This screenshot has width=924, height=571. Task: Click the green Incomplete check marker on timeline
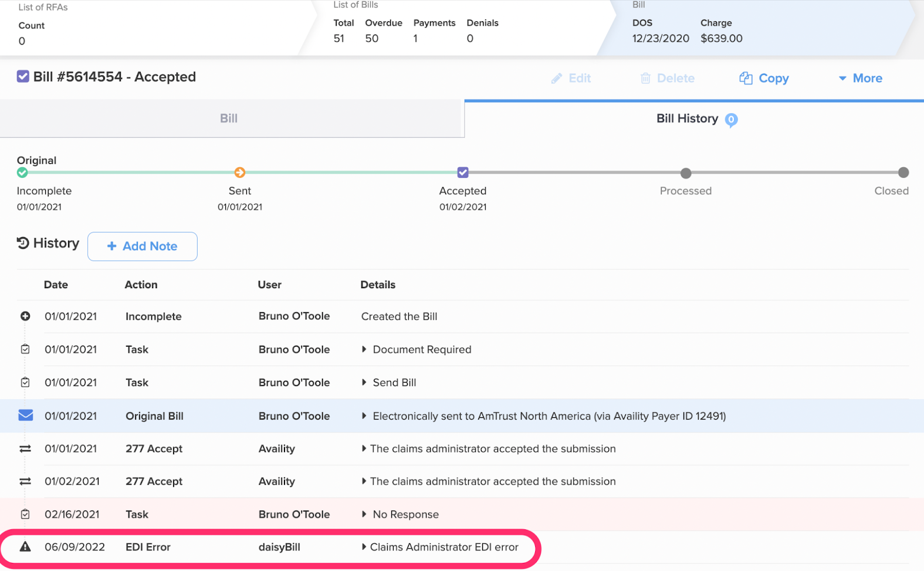[22, 173]
